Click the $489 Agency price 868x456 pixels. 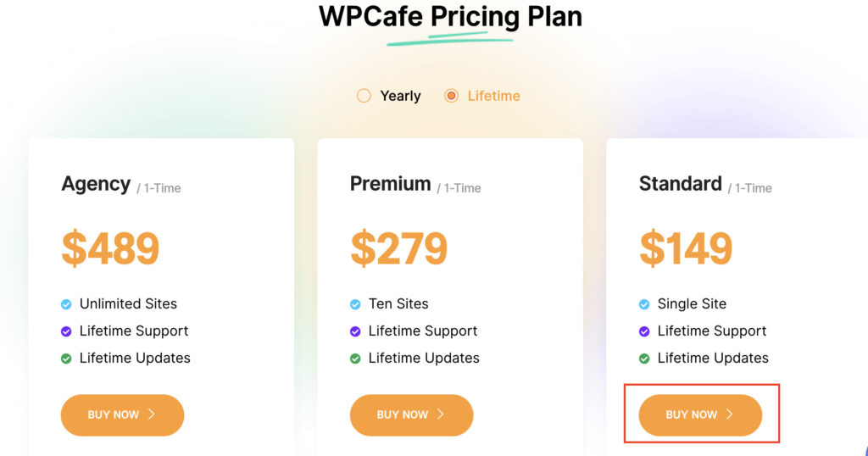click(x=110, y=248)
